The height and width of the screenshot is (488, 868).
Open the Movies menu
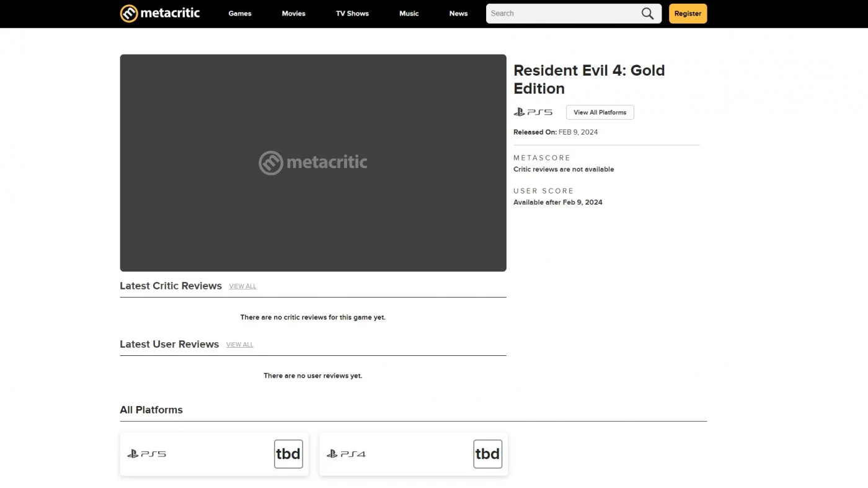tap(294, 14)
